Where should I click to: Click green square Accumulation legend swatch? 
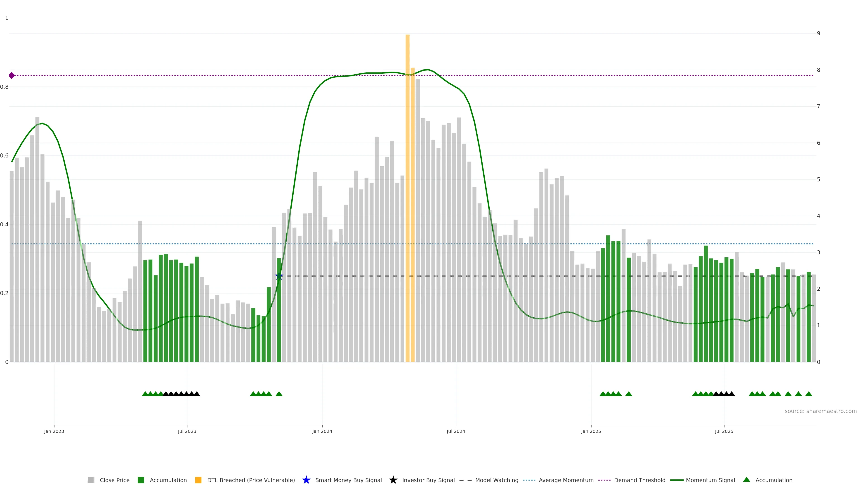pyautogui.click(x=141, y=480)
